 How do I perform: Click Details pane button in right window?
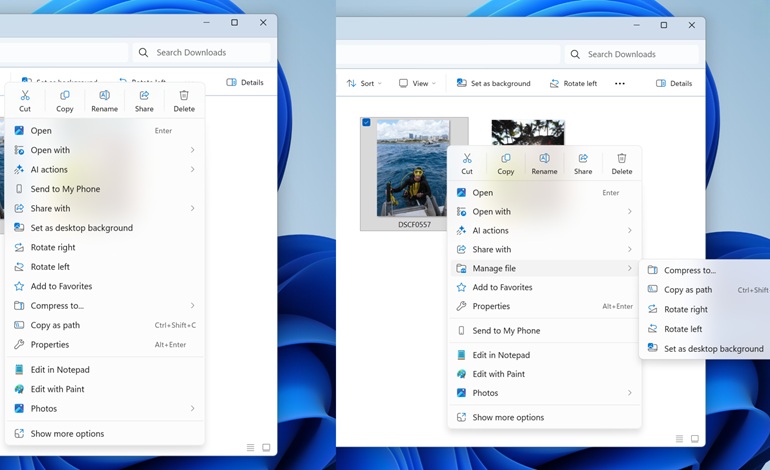click(674, 83)
